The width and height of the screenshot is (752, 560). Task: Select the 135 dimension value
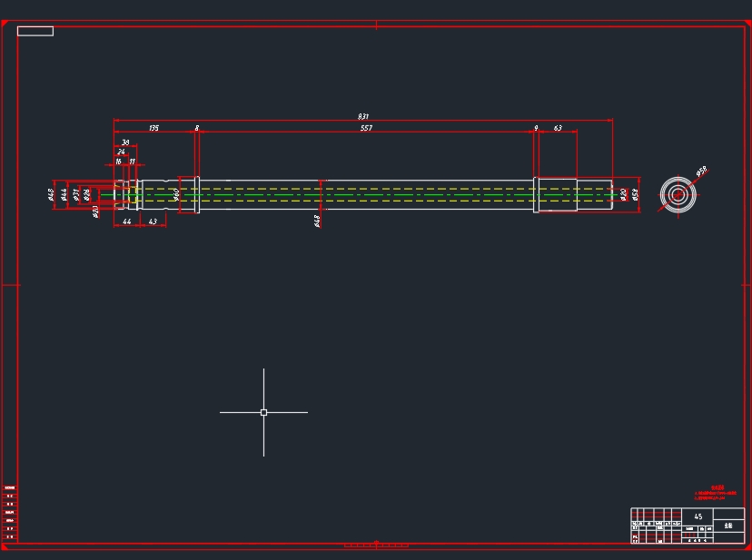153,128
